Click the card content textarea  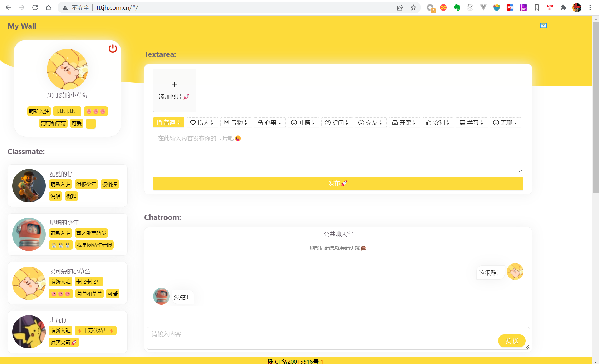[338, 152]
